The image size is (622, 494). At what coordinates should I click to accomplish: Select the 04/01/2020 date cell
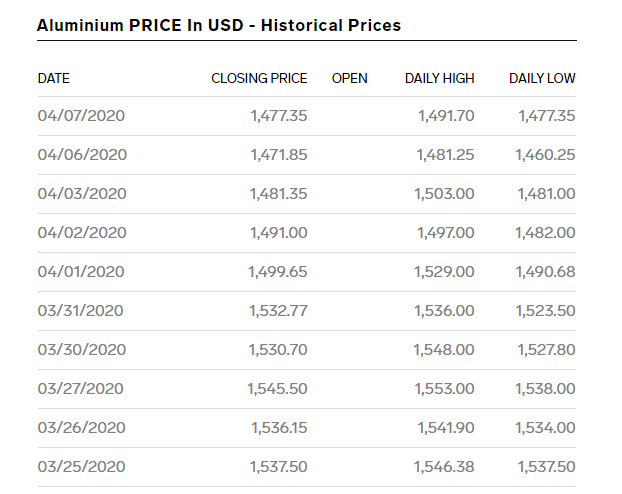coord(81,272)
